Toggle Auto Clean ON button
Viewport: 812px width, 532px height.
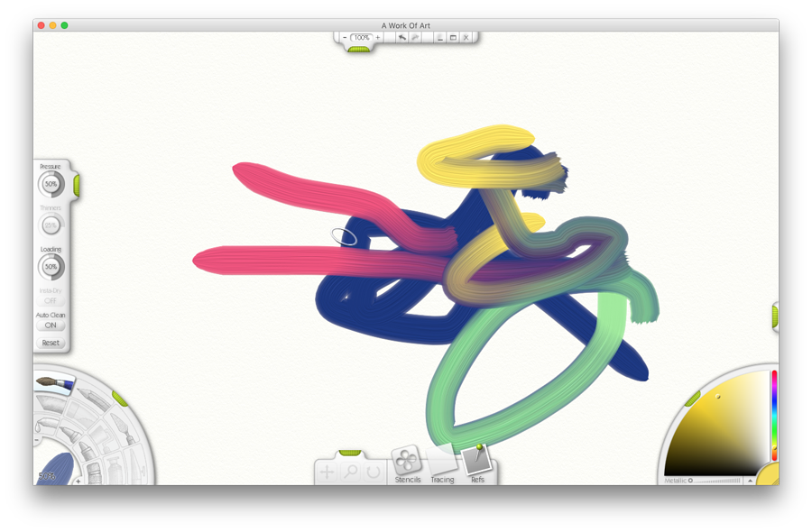pos(51,326)
